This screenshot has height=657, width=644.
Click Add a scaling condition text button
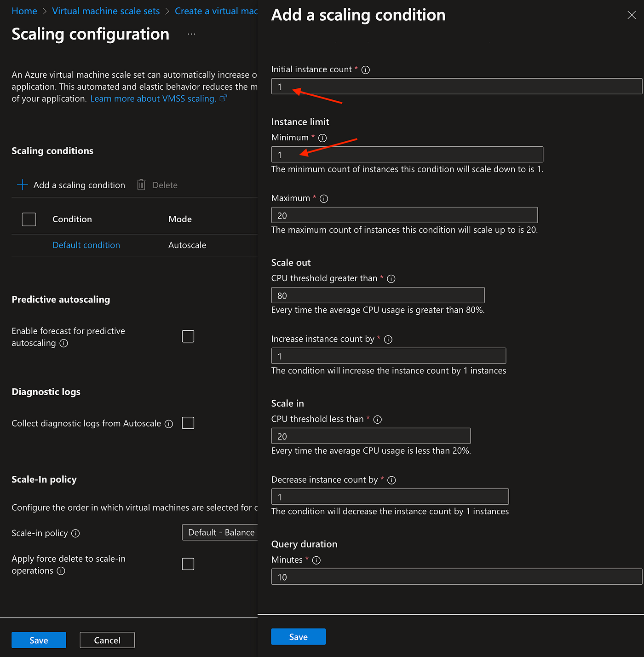79,185
